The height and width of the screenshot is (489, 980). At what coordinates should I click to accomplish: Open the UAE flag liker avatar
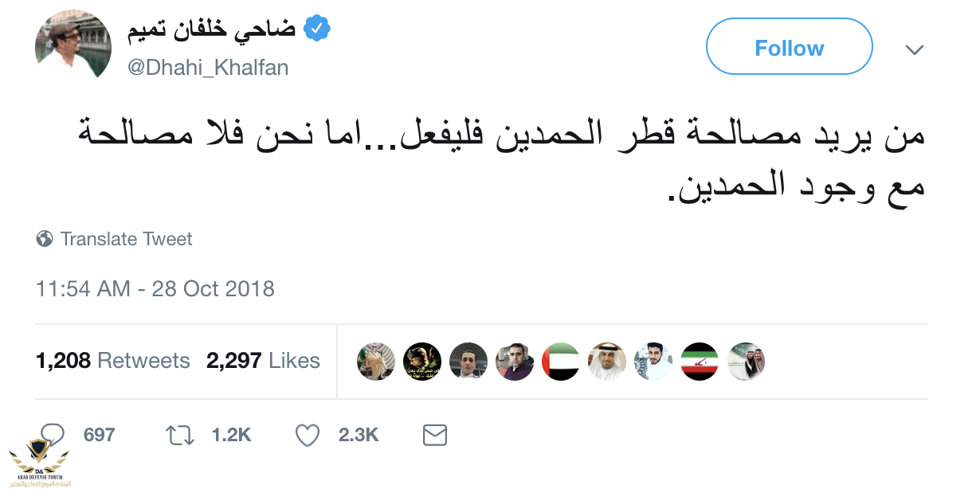coord(560,362)
